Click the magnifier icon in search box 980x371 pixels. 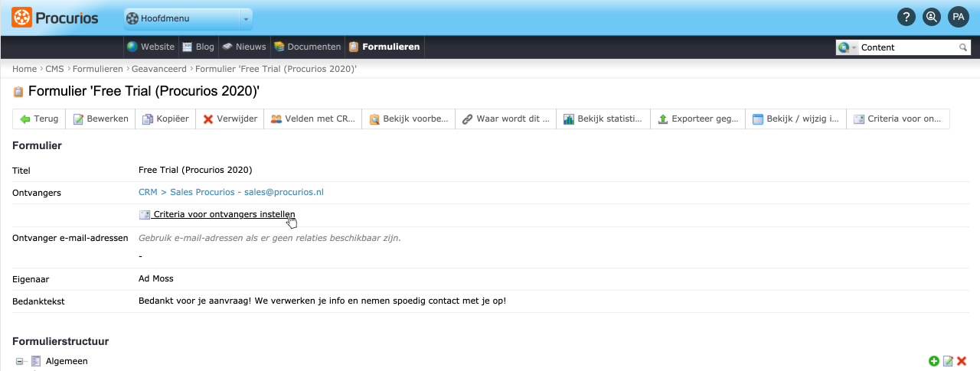pyautogui.click(x=963, y=47)
